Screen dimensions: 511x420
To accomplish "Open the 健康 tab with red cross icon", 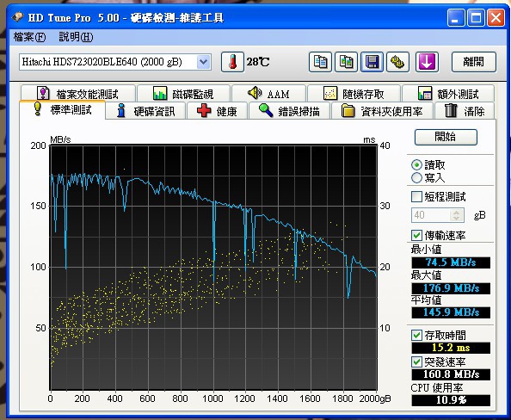I will 217,111.
